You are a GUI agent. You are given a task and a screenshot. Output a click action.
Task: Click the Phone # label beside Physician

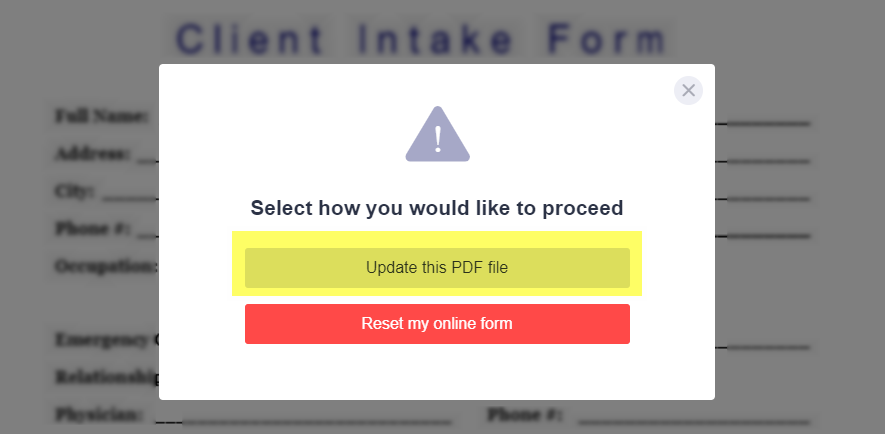(524, 415)
